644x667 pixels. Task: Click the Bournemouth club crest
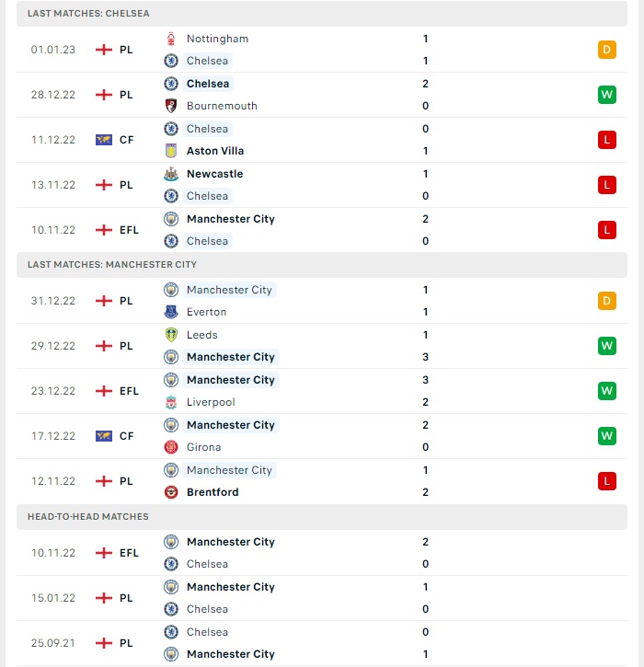[x=171, y=106]
